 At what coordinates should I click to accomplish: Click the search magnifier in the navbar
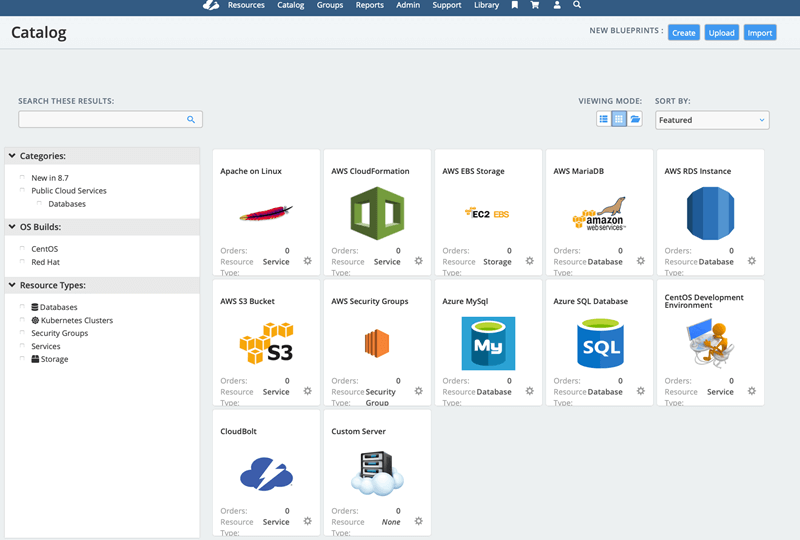[x=577, y=5]
